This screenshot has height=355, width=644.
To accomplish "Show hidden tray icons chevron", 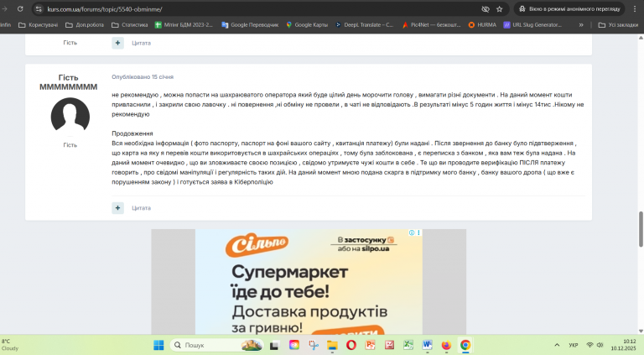I will 557,345.
